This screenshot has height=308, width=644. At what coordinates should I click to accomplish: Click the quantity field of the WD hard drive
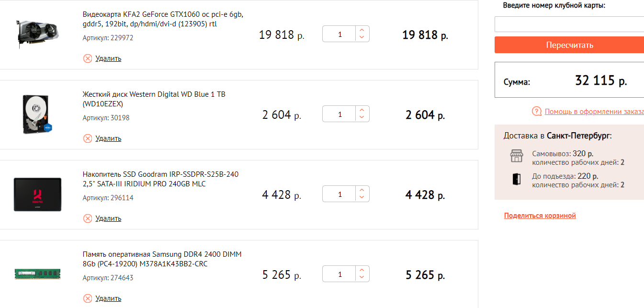339,114
